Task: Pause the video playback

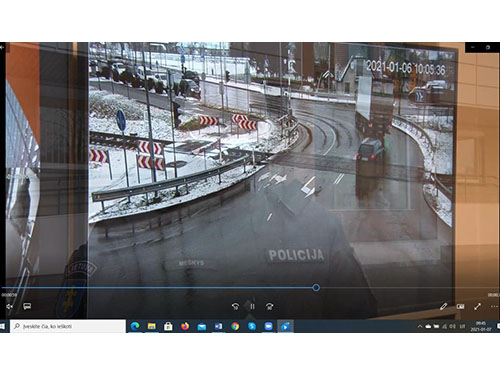Action: pyautogui.click(x=252, y=306)
